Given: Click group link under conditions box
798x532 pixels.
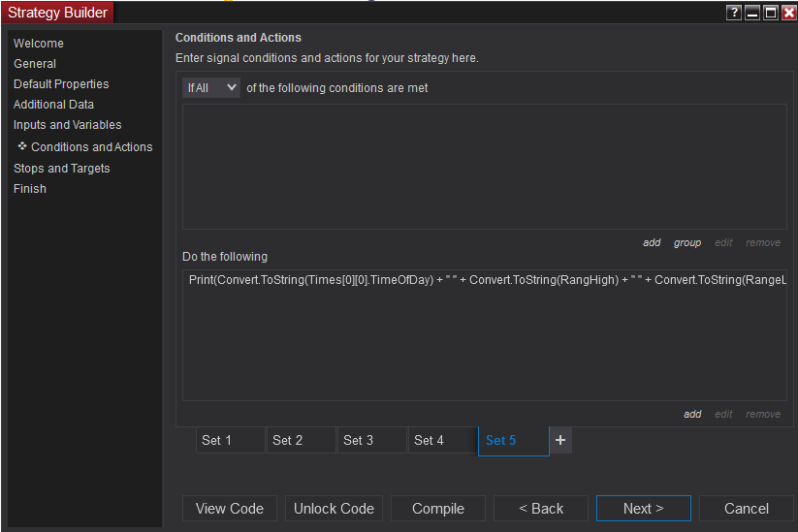Looking at the screenshot, I should [687, 242].
